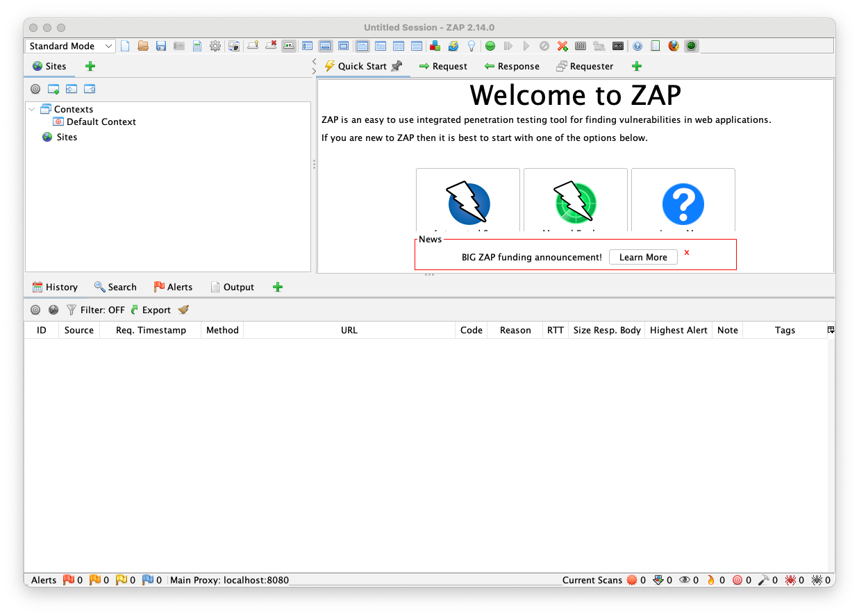Click the Persist Session floppy icon
859x616 pixels.
coord(161,47)
